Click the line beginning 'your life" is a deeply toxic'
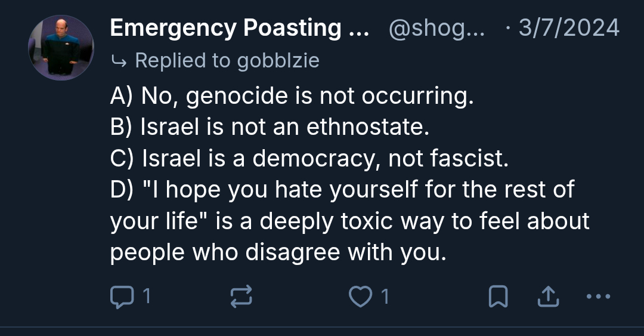 pyautogui.click(x=349, y=221)
